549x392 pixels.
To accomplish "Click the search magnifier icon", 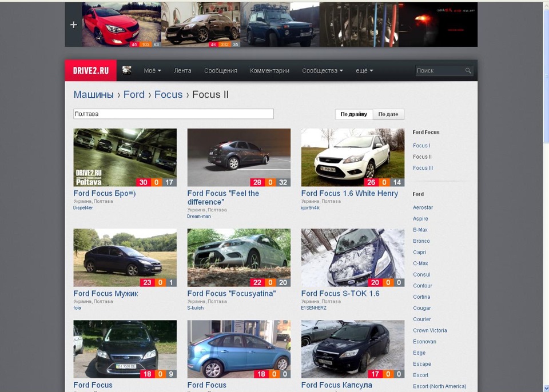I will tap(468, 71).
